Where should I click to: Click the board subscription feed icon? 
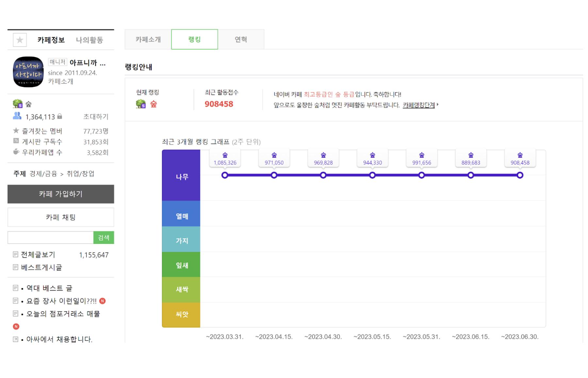click(x=16, y=141)
